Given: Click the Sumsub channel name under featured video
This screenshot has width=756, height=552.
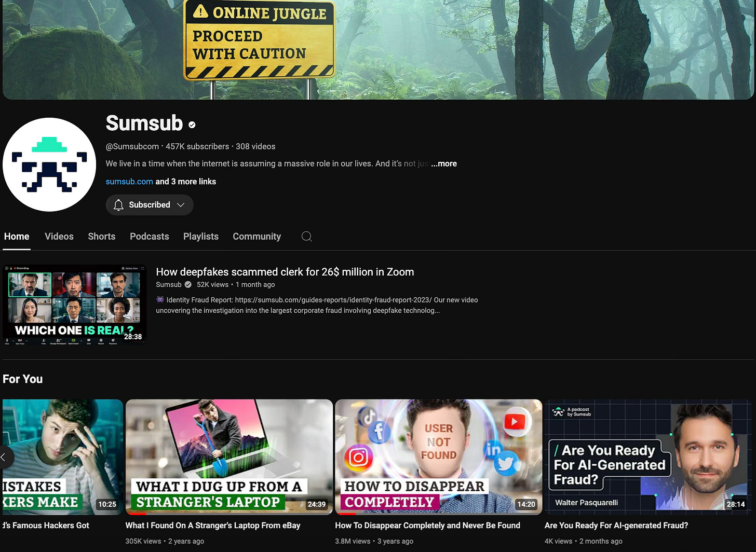Looking at the screenshot, I should click(x=169, y=284).
